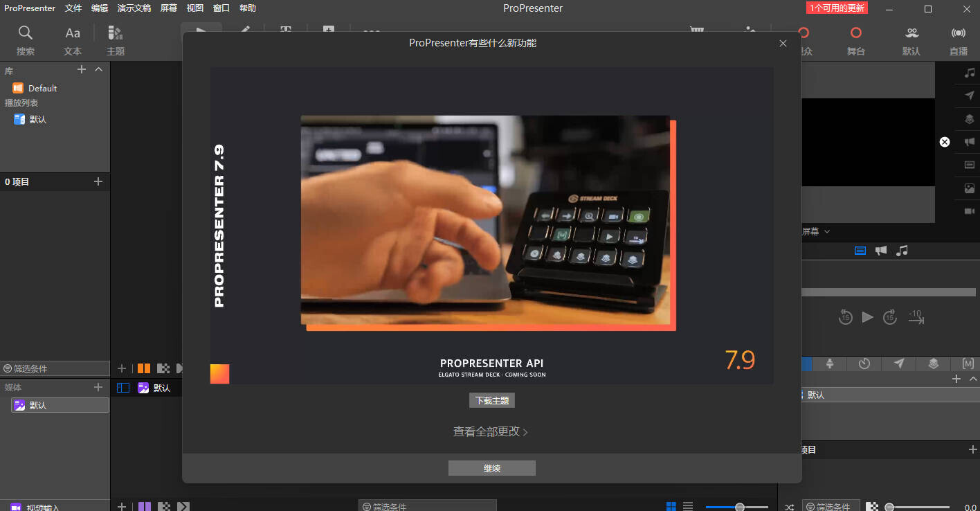
Task: Open the 编辑 menu
Action: 100,8
